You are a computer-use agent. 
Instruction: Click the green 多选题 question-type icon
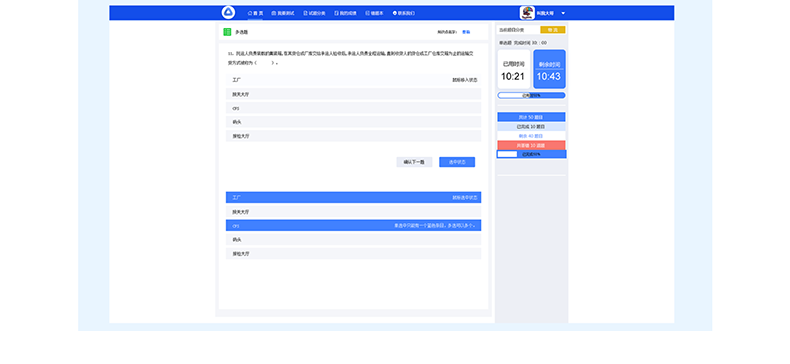227,32
